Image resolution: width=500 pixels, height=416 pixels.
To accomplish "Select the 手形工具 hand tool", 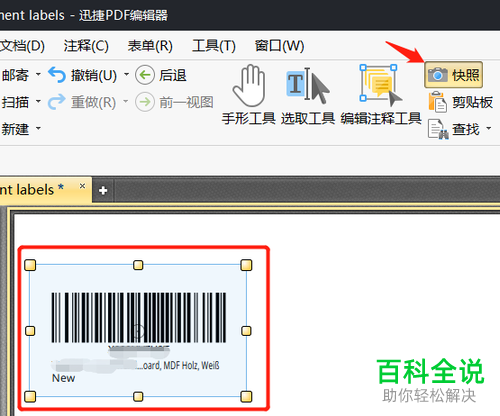I will (249, 95).
